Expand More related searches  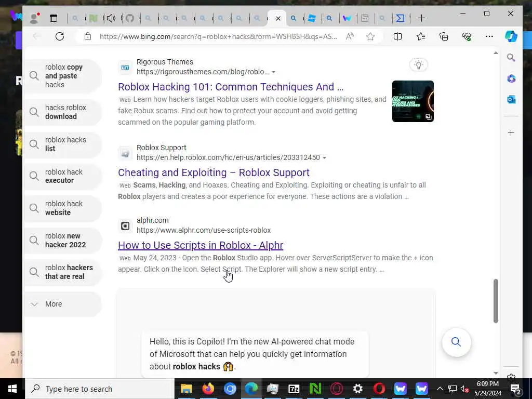[x=63, y=304]
